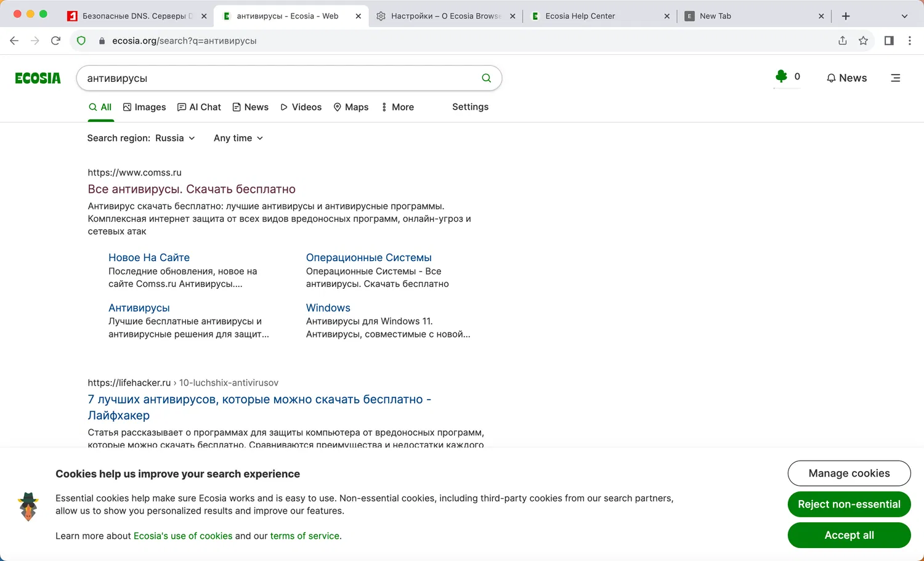Open the AI Chat tab
The height and width of the screenshot is (561, 924).
tap(199, 107)
